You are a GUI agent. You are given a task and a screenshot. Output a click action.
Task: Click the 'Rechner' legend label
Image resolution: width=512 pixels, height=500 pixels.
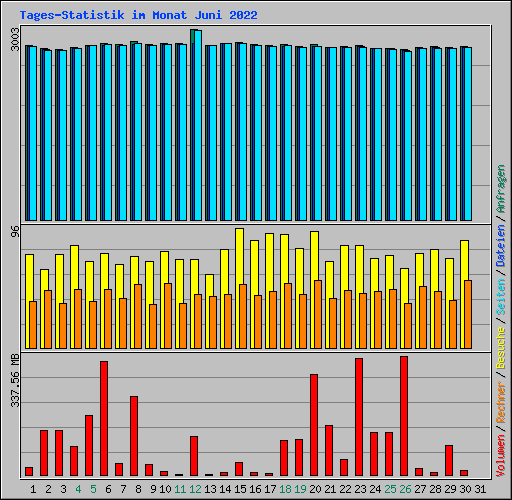[501, 402]
